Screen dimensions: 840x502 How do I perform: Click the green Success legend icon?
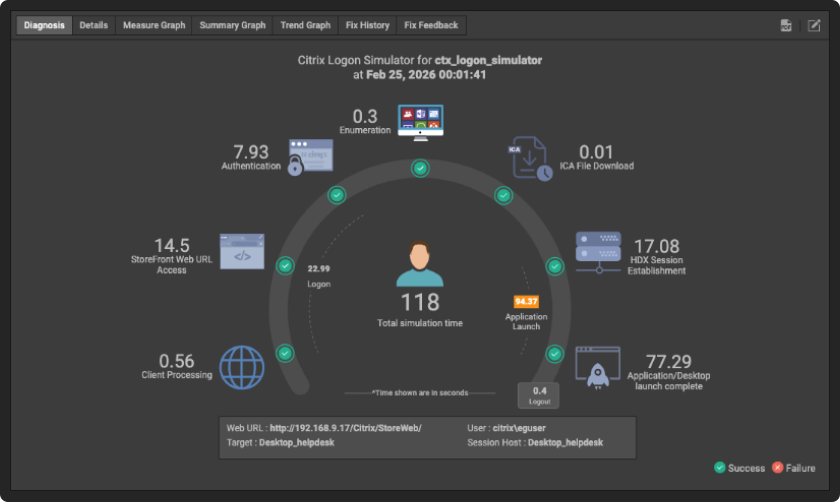coord(720,468)
